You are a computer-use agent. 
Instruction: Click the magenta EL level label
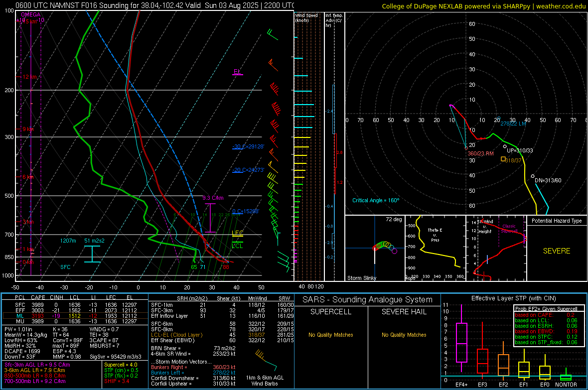[x=237, y=71]
